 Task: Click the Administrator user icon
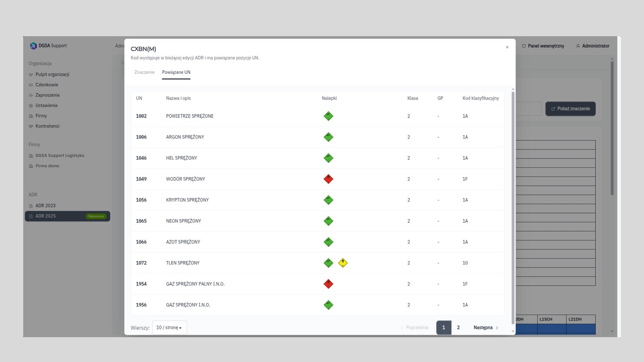coord(578,46)
